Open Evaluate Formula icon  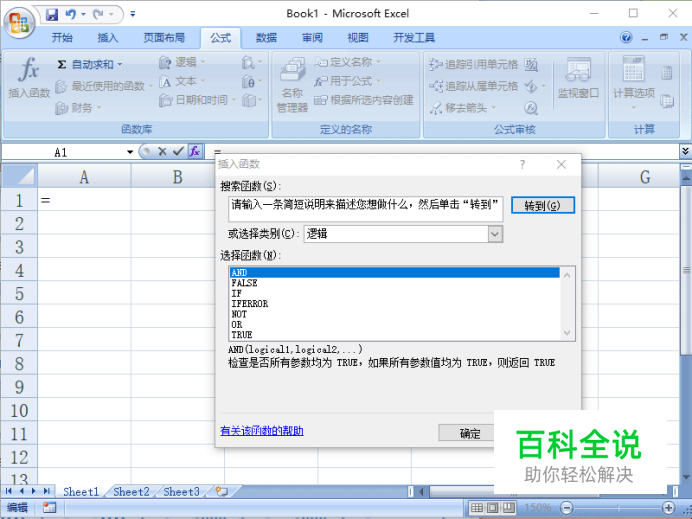tap(531, 108)
